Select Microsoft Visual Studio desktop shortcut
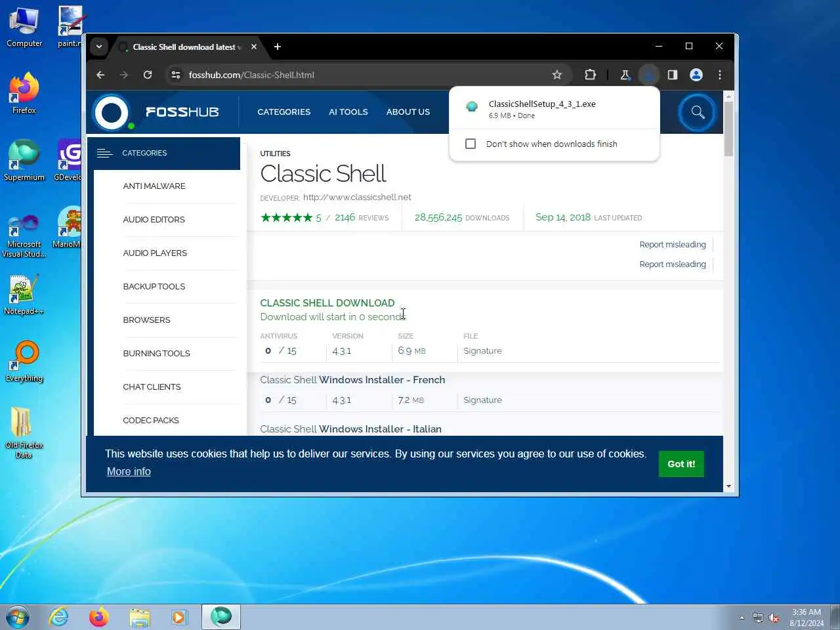 tap(24, 236)
